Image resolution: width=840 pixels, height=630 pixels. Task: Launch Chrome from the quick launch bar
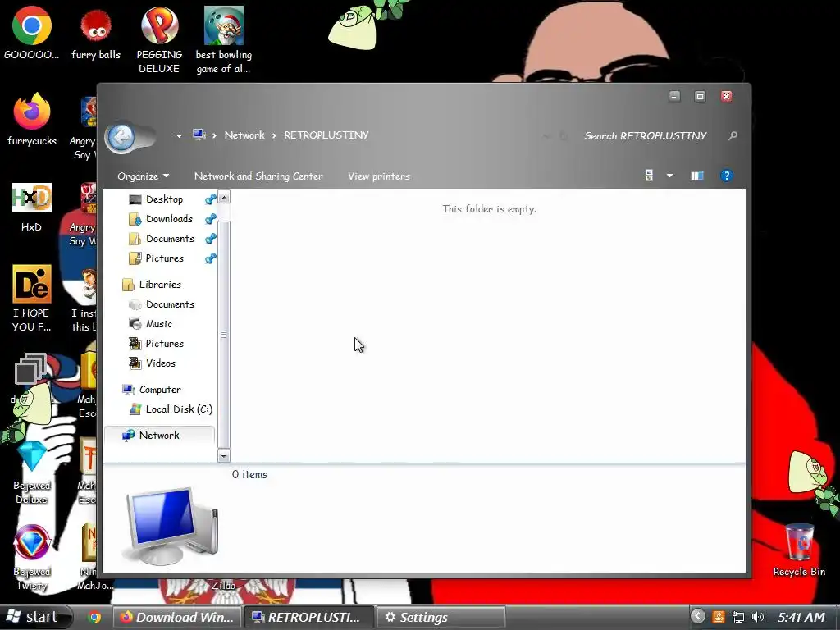pyautogui.click(x=95, y=617)
